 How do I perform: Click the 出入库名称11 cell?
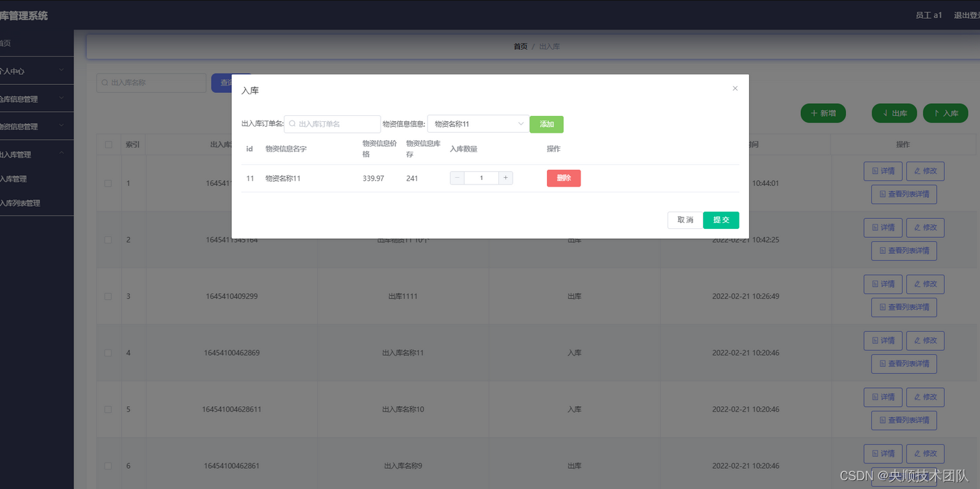pyautogui.click(x=403, y=353)
